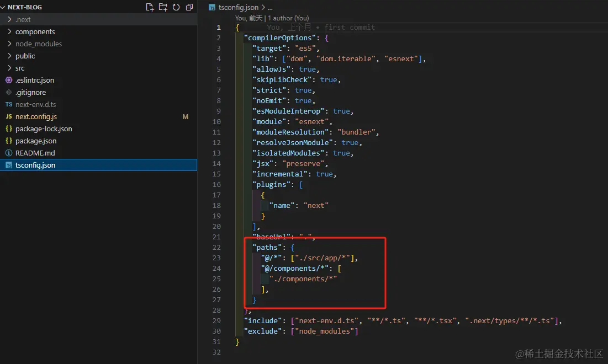Click the '1 author (You)' CodeLens text
The height and width of the screenshot is (364, 608).
pos(288,18)
